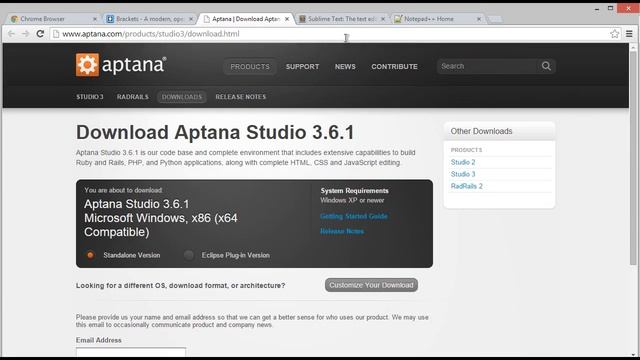The height and width of the screenshot is (360, 640).
Task: Click the Email Address input field
Action: (x=131, y=352)
